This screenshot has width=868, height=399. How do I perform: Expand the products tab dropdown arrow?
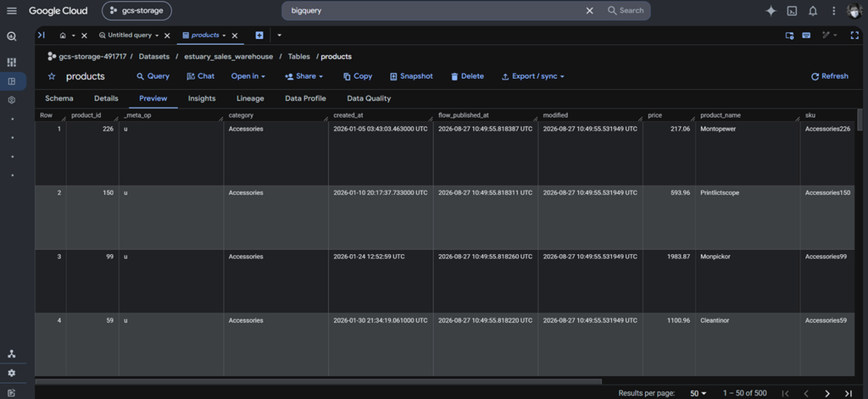224,36
